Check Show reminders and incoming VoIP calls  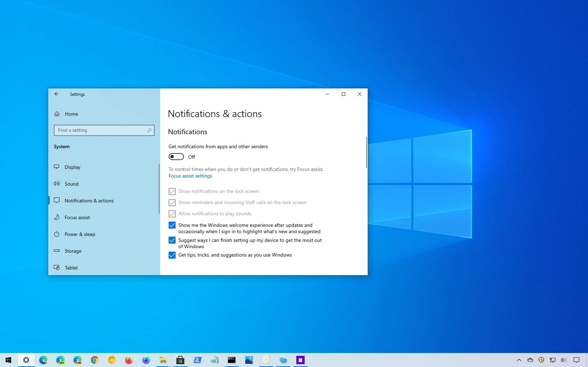pos(172,203)
